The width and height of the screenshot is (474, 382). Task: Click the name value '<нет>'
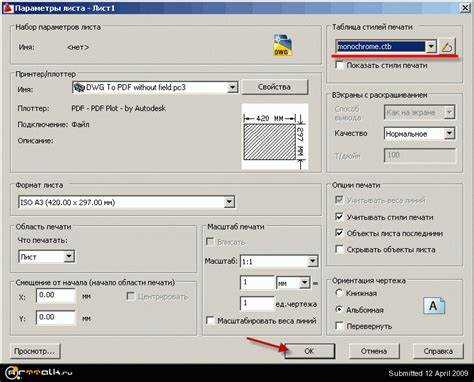pos(78,47)
